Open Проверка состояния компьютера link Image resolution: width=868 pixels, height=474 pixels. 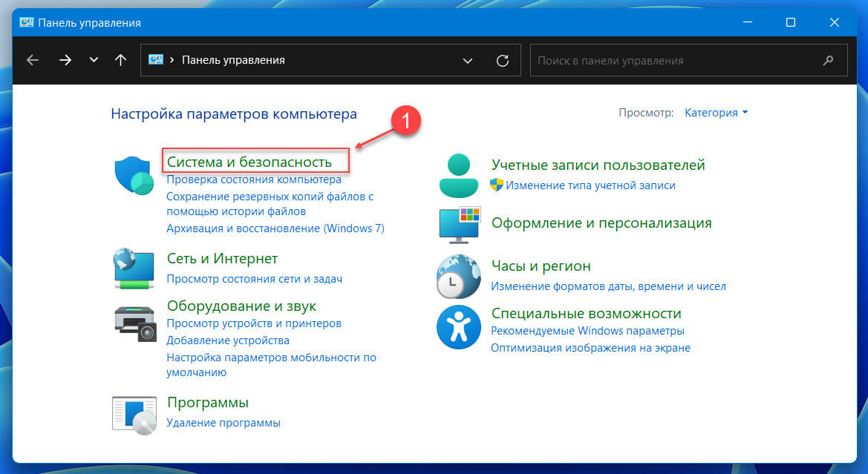point(254,180)
